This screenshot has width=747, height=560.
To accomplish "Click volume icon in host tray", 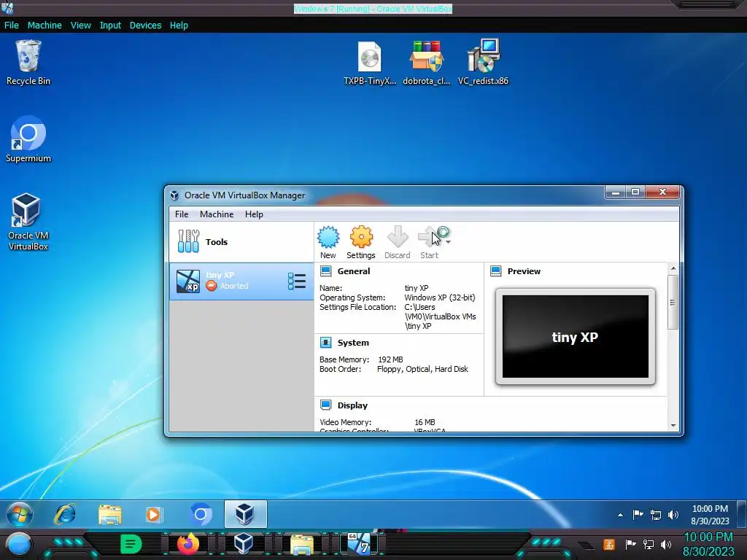I will coord(666,544).
